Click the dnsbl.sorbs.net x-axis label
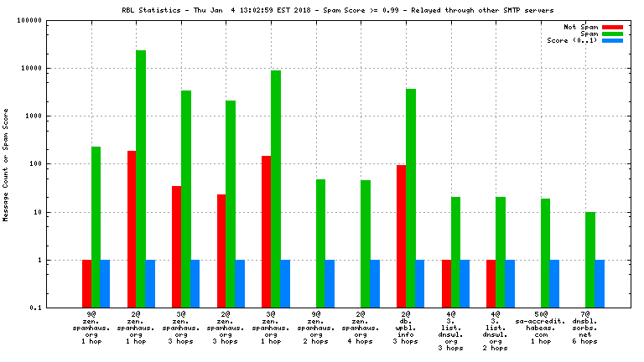The image size is (644, 362). click(x=590, y=330)
